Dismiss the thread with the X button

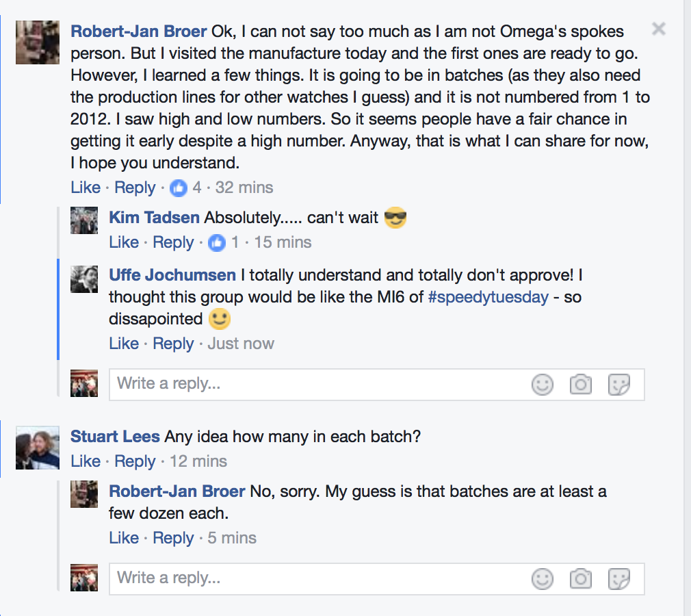click(658, 29)
